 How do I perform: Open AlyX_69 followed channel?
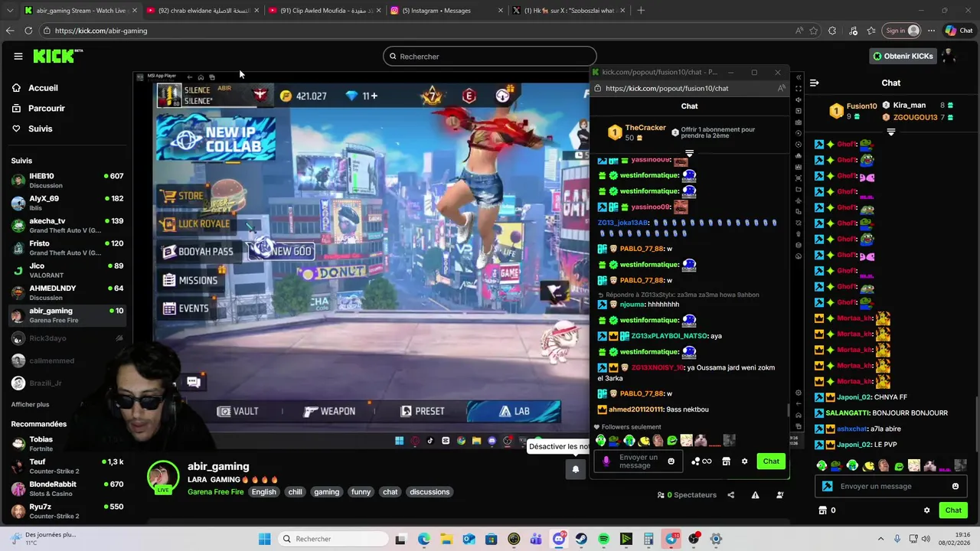67,203
